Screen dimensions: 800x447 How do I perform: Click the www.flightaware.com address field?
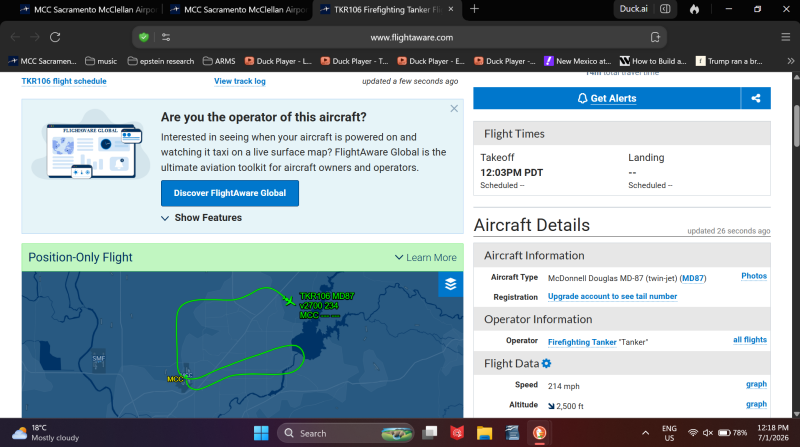click(x=411, y=37)
